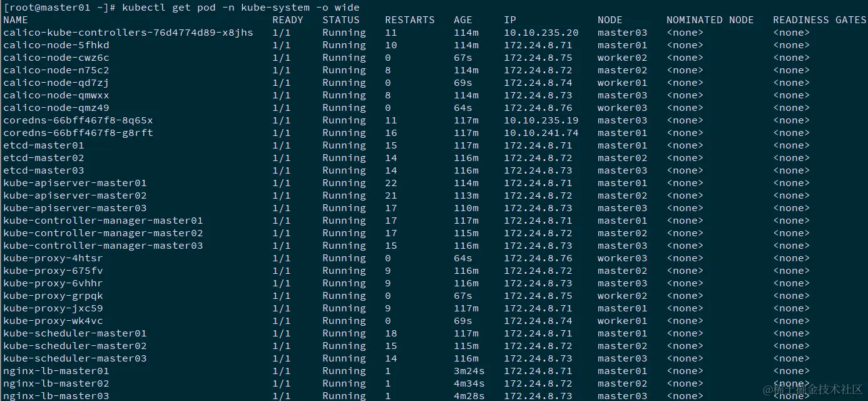Image resolution: width=868 pixels, height=401 pixels.
Task: Click pod name kube-apiserver-master01
Action: click(75, 183)
